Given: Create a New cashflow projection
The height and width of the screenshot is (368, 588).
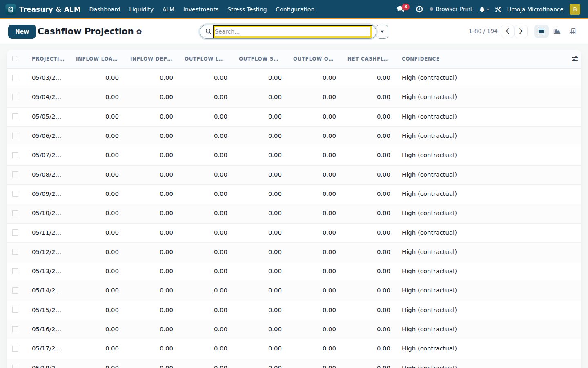Looking at the screenshot, I should (22, 31).
